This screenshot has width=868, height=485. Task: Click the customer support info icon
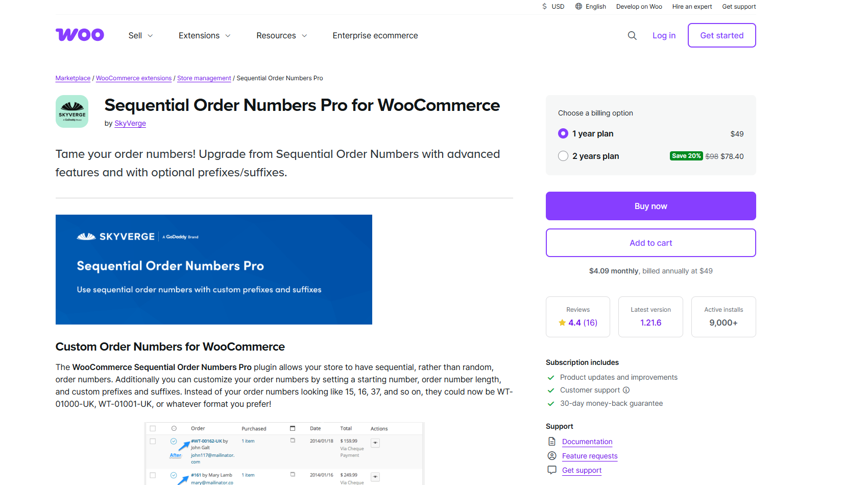click(626, 390)
